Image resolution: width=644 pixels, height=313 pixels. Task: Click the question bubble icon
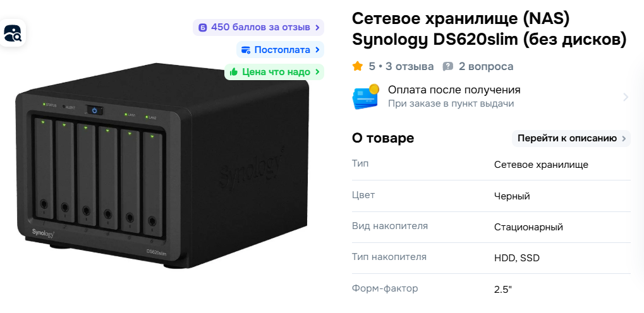tap(447, 66)
